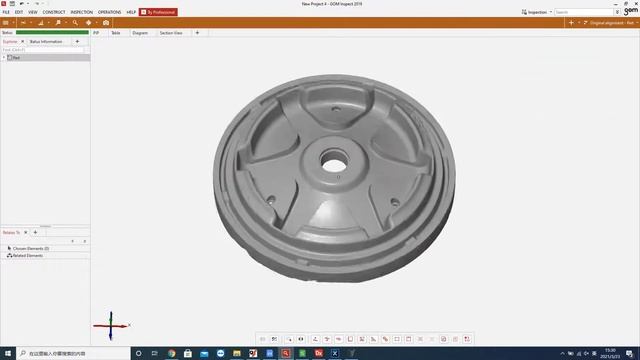The width and height of the screenshot is (640, 360).
Task: Click the pin label icon on orange toolbar
Action: point(58,23)
